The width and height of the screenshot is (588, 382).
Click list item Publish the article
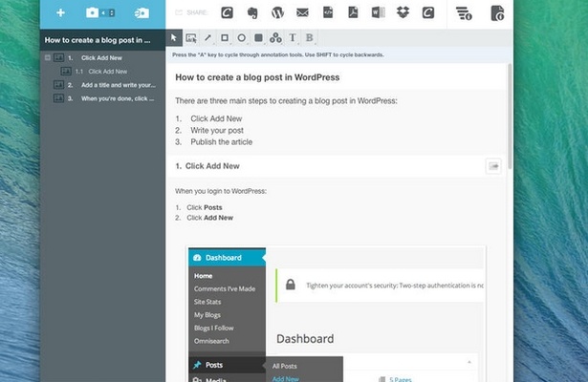tap(221, 142)
